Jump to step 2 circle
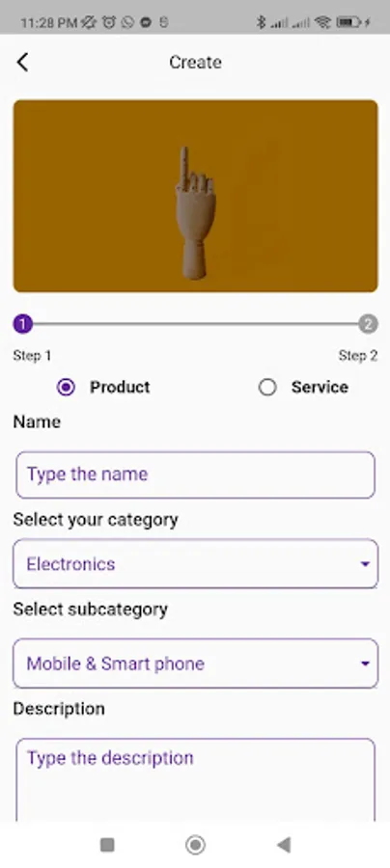This screenshot has height=868, width=390. (368, 324)
